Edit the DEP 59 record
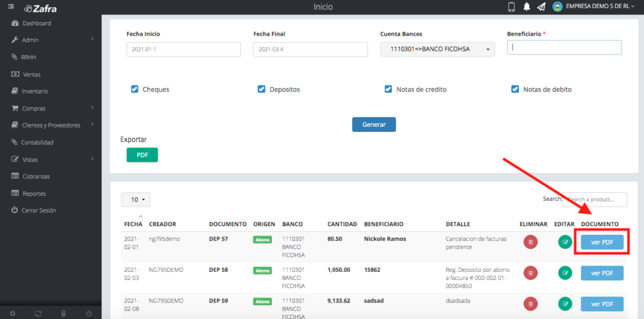The width and height of the screenshot is (644, 319). [565, 304]
